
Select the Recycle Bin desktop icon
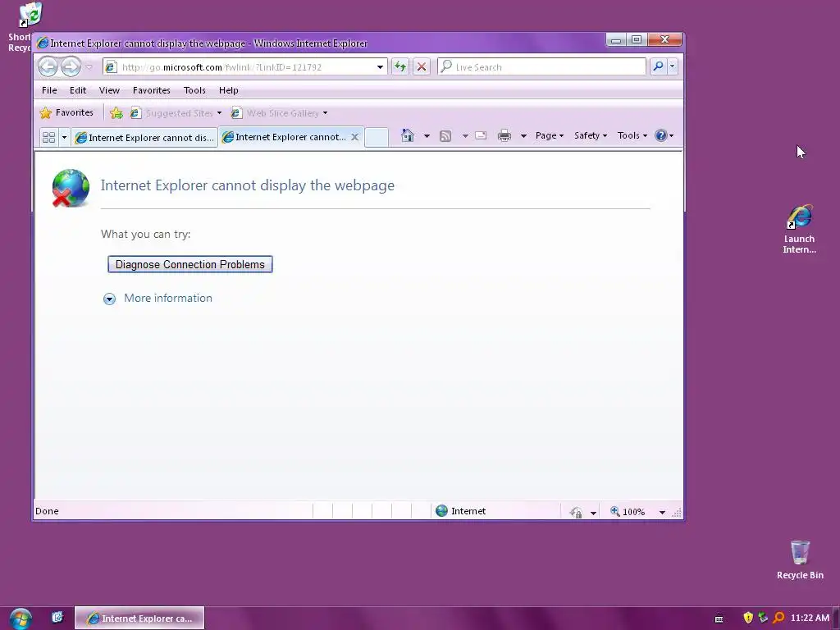click(x=800, y=559)
